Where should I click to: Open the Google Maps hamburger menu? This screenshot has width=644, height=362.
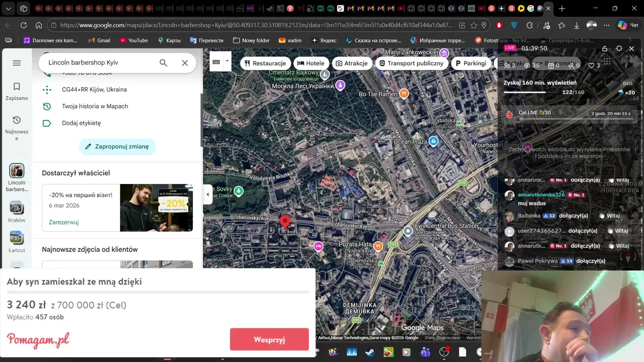(17, 63)
